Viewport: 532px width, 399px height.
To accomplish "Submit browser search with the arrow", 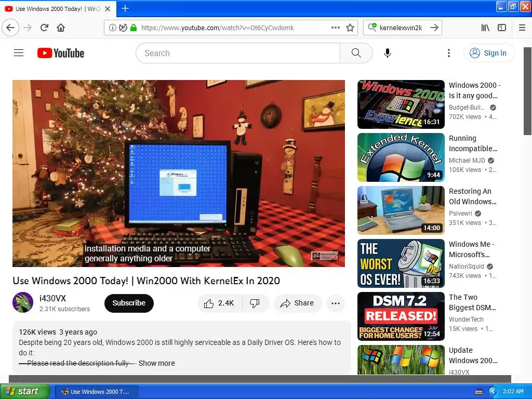I will click(434, 28).
